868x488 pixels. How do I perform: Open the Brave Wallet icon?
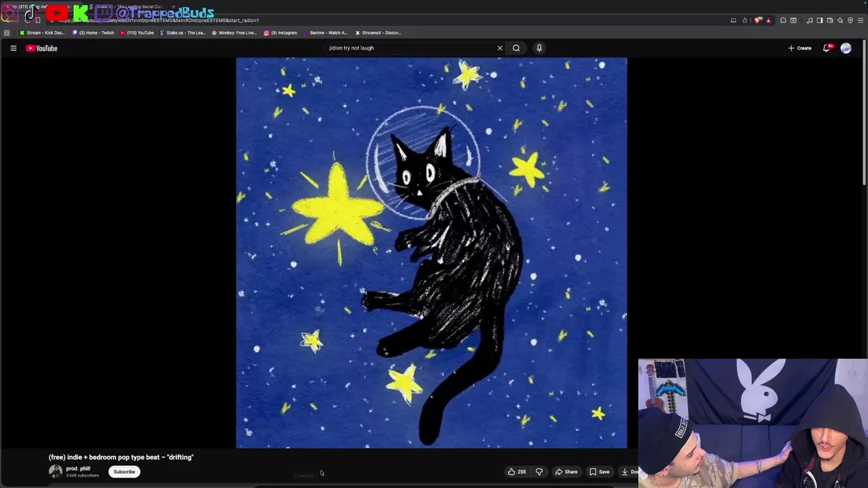pos(829,20)
